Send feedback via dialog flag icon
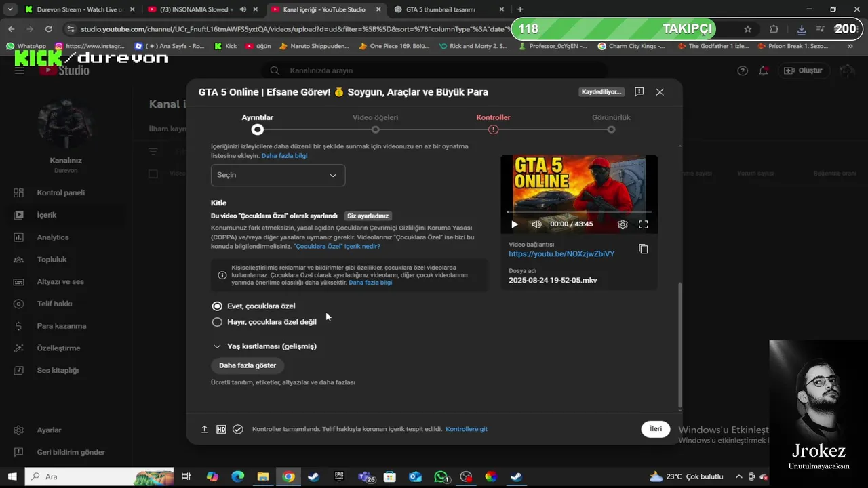The width and height of the screenshot is (868, 488). [x=639, y=92]
